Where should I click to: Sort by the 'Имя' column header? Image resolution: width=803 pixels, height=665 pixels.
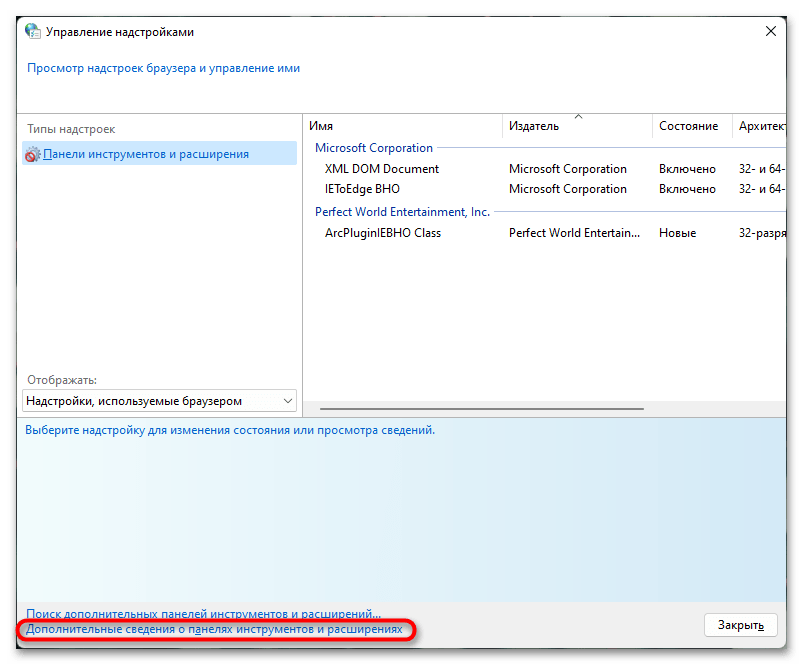[x=321, y=126]
